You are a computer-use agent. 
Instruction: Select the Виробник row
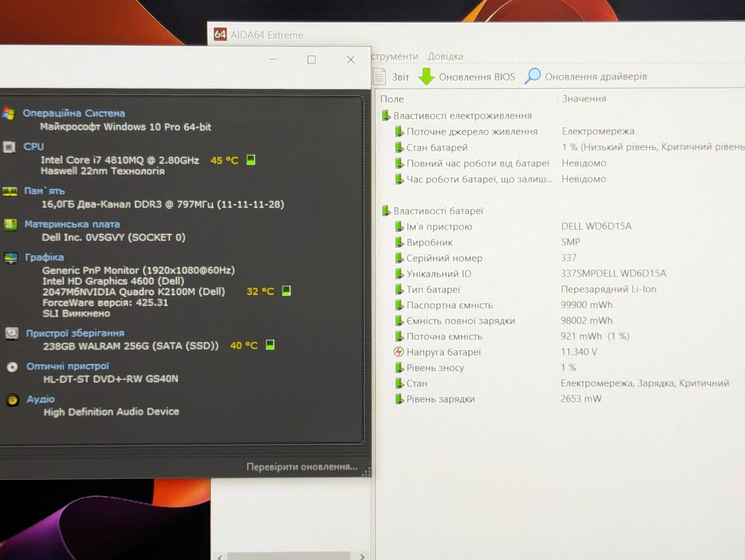tap(561, 242)
